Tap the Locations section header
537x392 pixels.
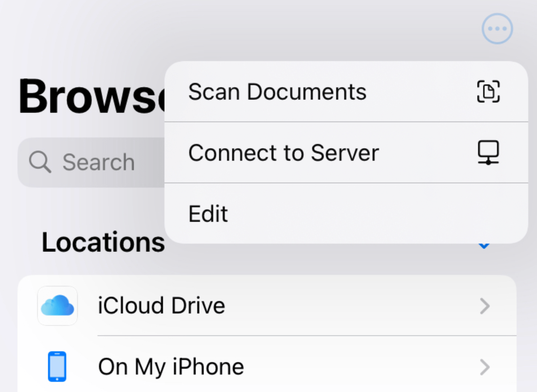click(x=103, y=242)
